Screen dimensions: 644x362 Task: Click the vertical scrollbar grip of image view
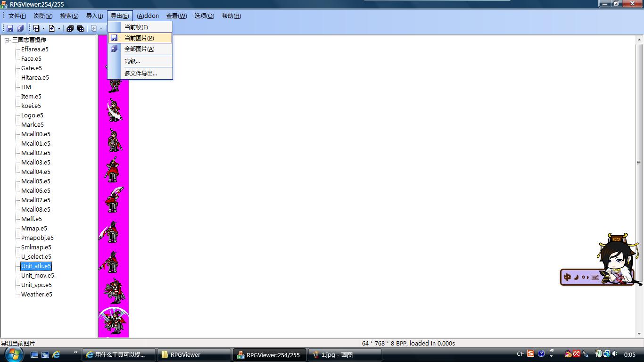point(639,163)
